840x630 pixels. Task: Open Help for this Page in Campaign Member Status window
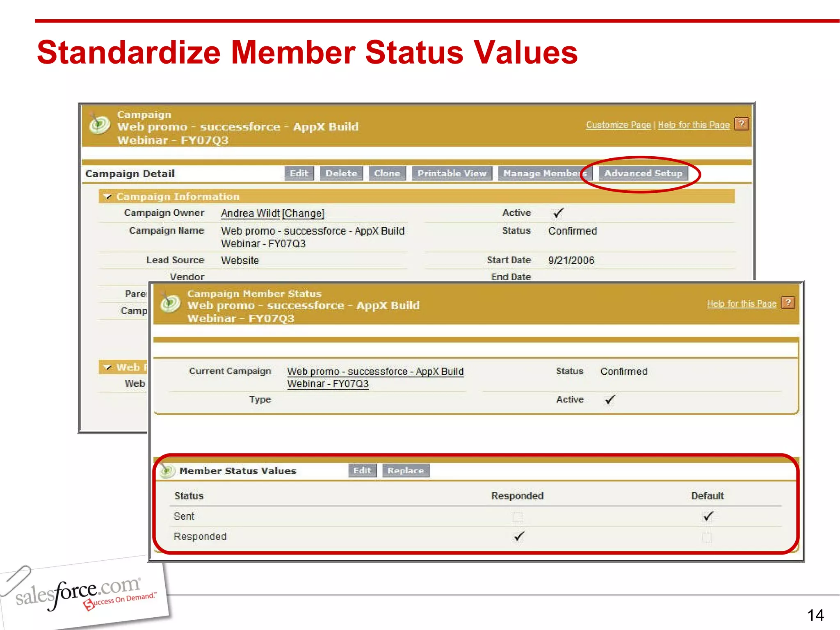[742, 304]
